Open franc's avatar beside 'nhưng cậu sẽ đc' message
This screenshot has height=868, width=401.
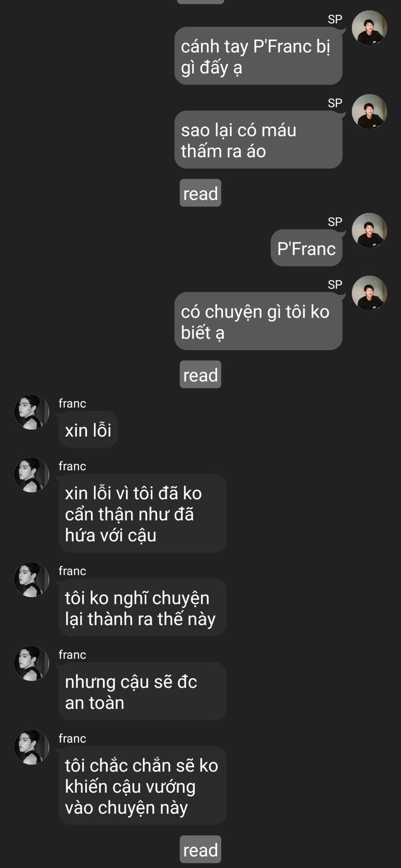pyautogui.click(x=32, y=664)
